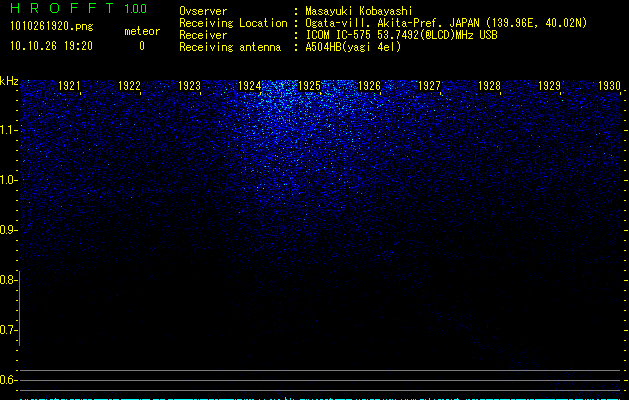
Task: Click the 1922 time marker
Action: tap(129, 86)
